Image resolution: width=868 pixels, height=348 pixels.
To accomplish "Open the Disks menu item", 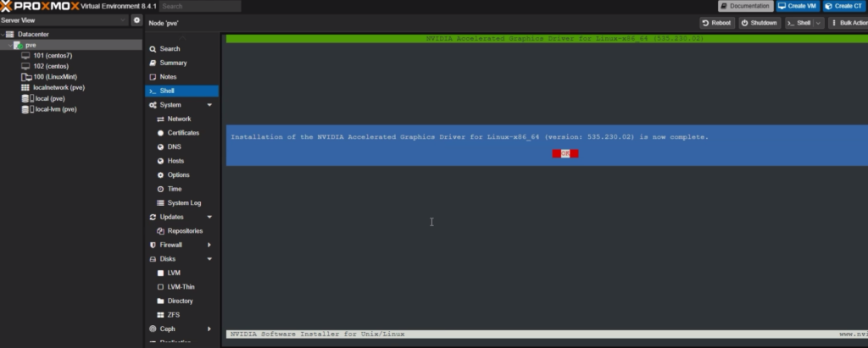I will pos(167,259).
